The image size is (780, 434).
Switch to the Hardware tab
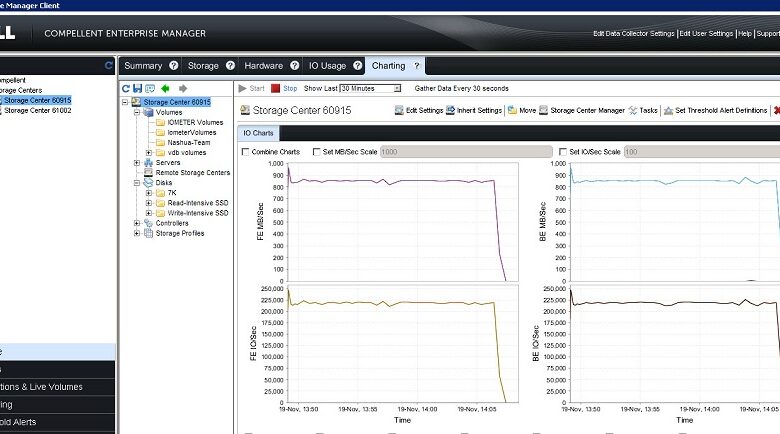point(263,66)
